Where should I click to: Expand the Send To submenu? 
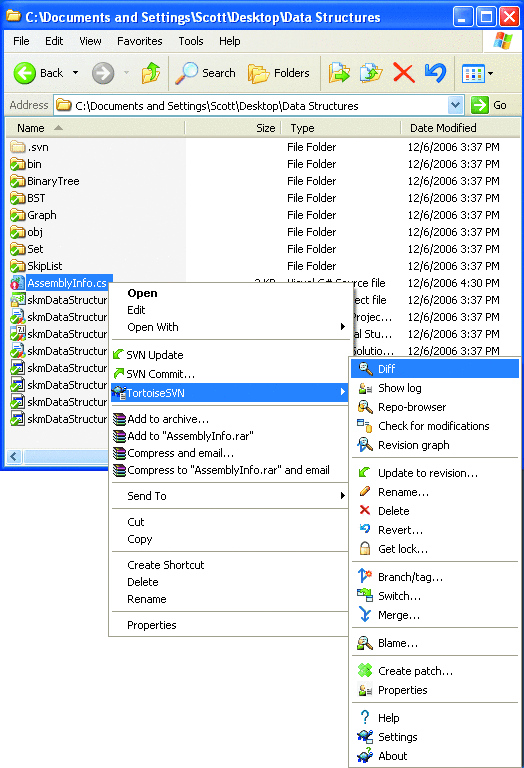tap(342, 496)
